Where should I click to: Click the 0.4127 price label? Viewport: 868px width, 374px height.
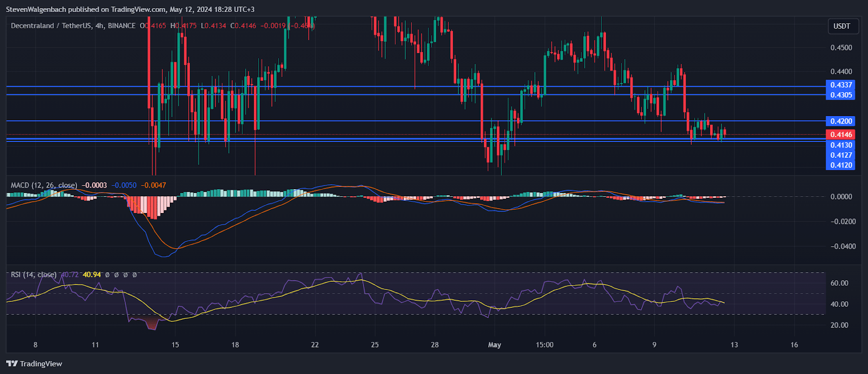(841, 155)
